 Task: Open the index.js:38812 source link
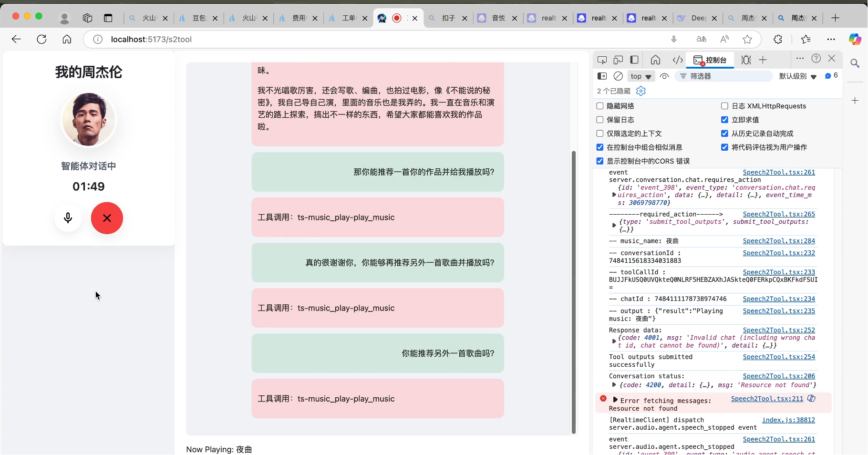pos(788,420)
